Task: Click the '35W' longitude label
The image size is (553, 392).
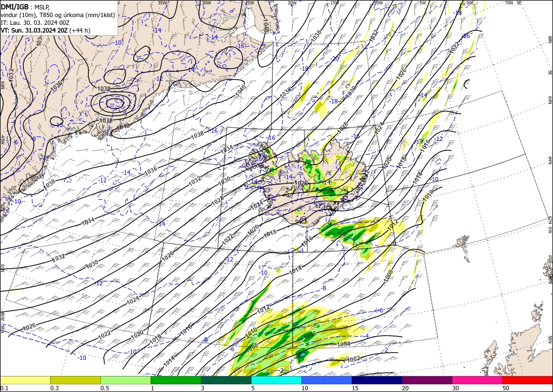Action: (x=162, y=2)
